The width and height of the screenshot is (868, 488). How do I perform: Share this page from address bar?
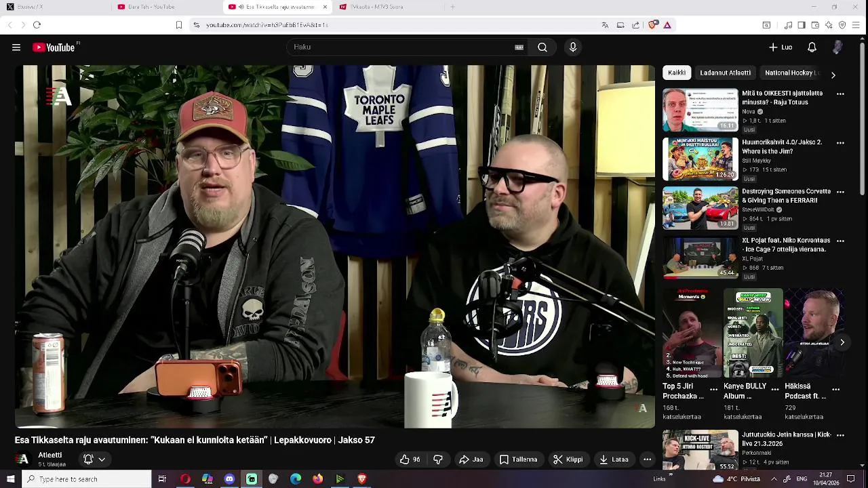coord(635,25)
